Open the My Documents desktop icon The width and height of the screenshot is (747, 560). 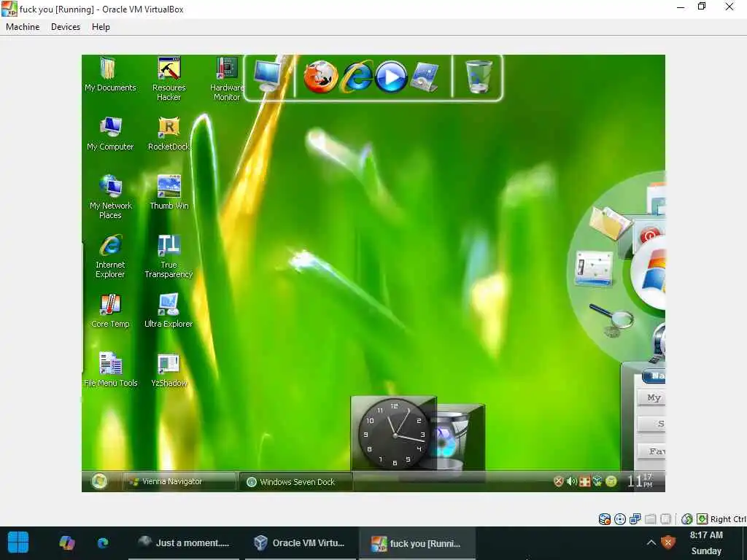110,74
